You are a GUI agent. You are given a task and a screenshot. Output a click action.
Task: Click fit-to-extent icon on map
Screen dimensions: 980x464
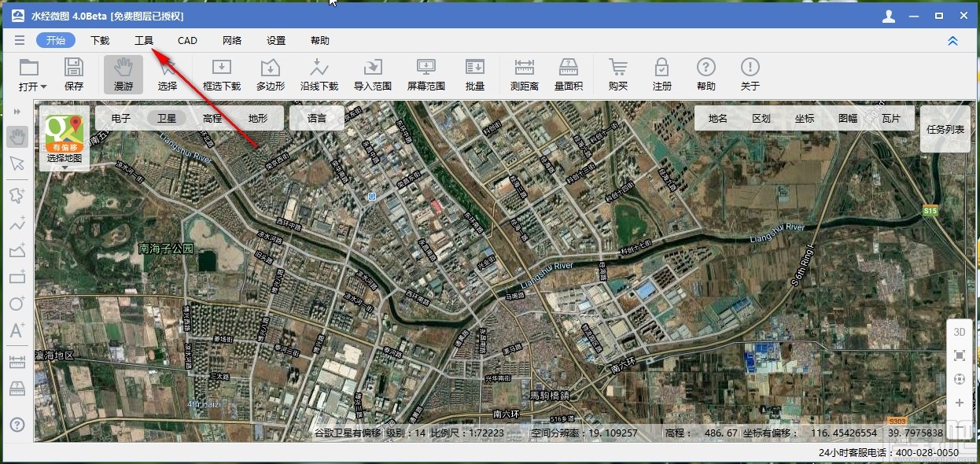(960, 355)
